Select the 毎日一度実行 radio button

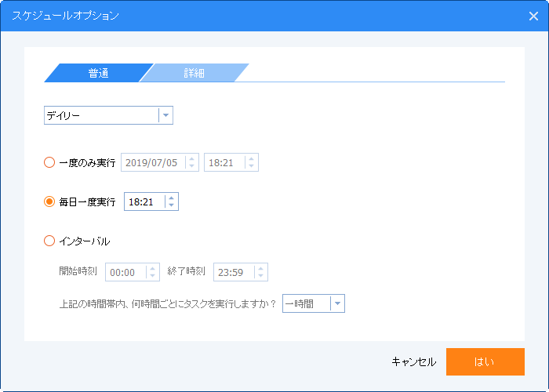click(x=49, y=201)
